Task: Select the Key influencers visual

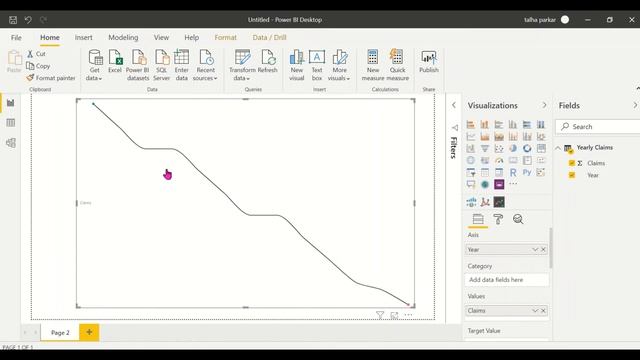Action: (541, 172)
